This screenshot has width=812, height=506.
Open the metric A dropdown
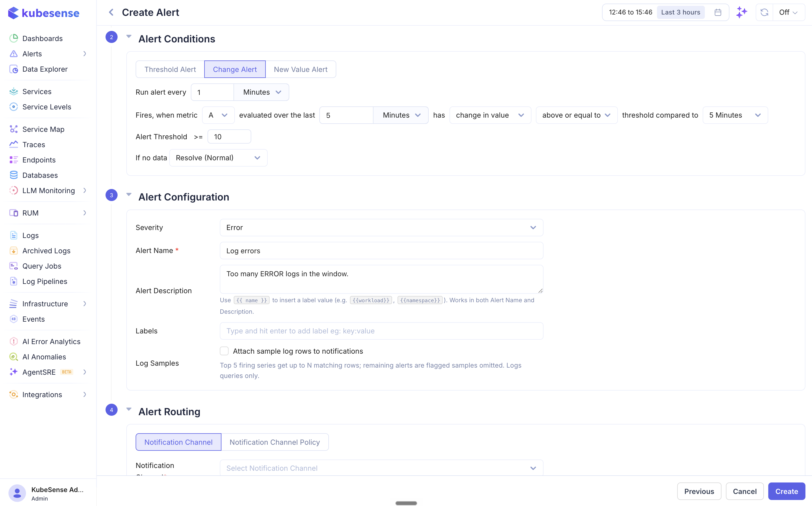[218, 115]
